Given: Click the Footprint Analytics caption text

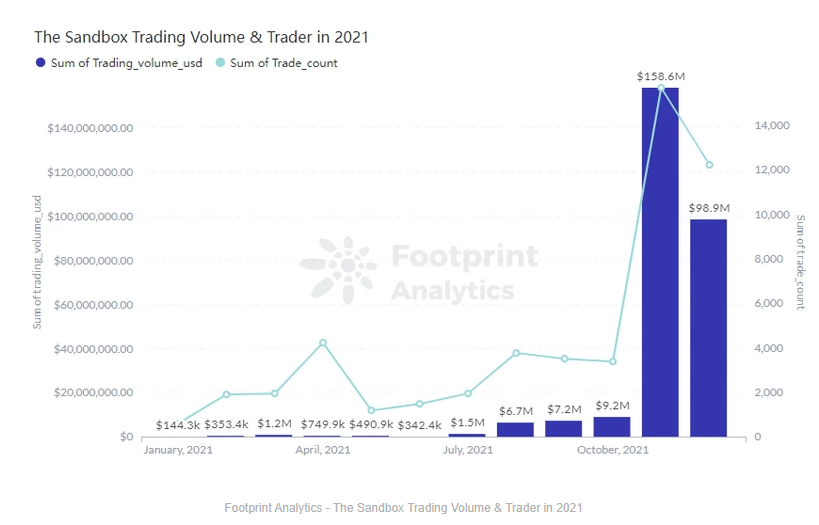Looking at the screenshot, I should 403,507.
